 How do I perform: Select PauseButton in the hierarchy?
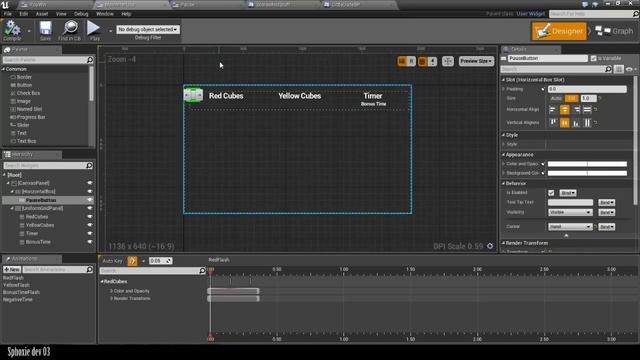41,200
